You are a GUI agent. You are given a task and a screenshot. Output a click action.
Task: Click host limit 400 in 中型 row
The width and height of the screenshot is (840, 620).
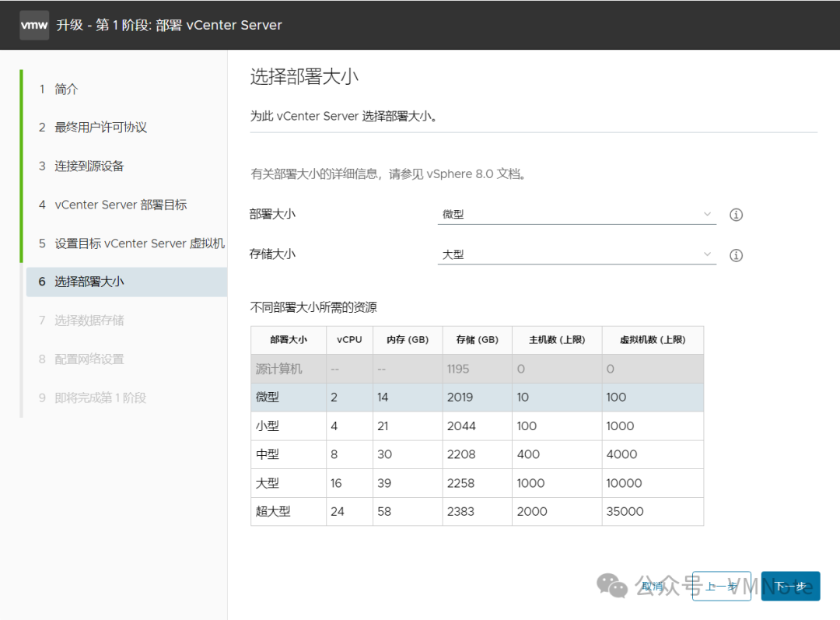coord(528,454)
